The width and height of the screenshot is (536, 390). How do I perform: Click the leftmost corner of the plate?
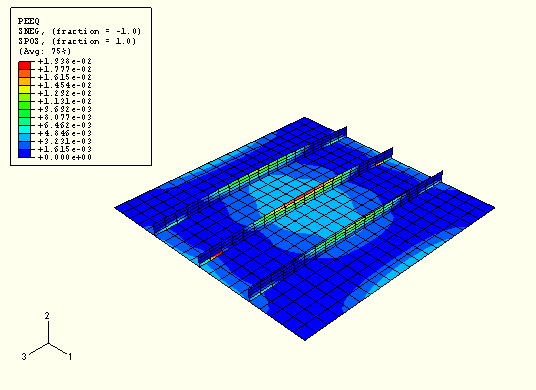coord(115,207)
